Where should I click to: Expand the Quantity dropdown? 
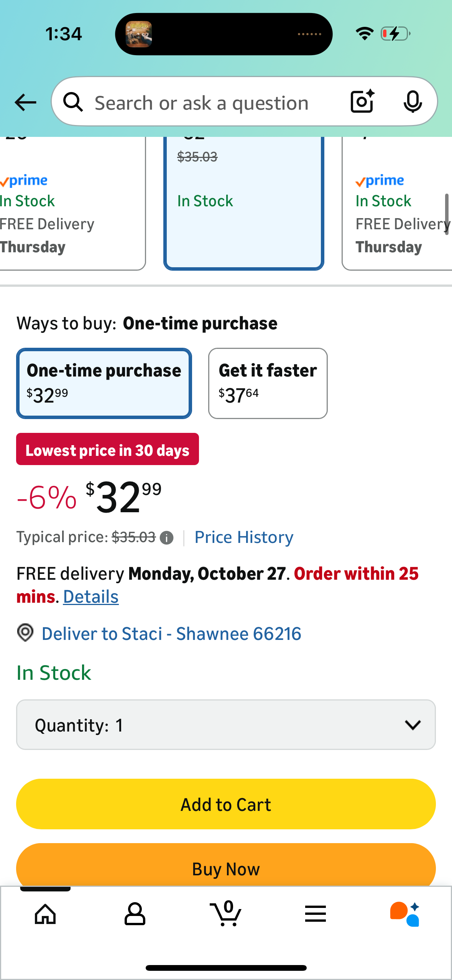(x=226, y=725)
